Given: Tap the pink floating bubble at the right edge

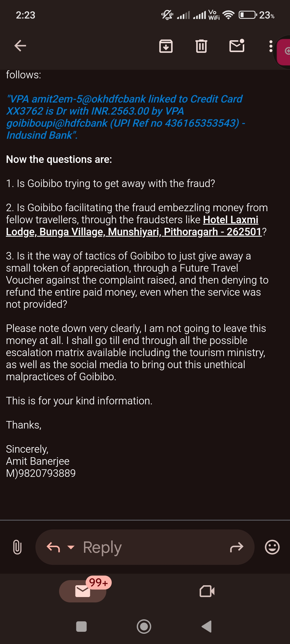Looking at the screenshot, I should (x=284, y=52).
